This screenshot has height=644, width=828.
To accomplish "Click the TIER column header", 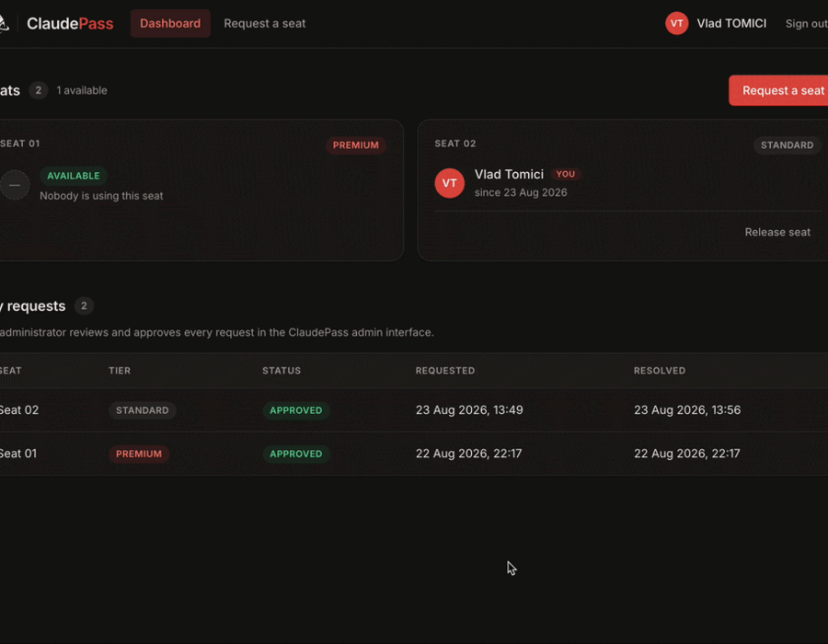I will point(120,371).
